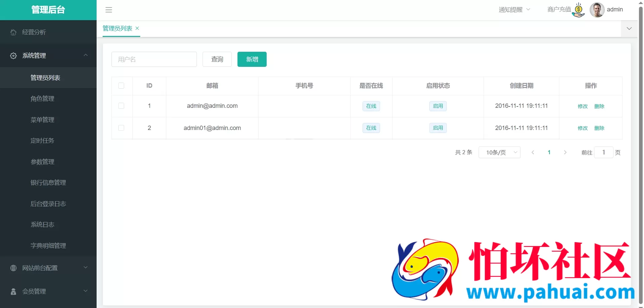The image size is (644, 308).
Task: Open 参数管理 in sidebar
Action: click(x=48, y=162)
